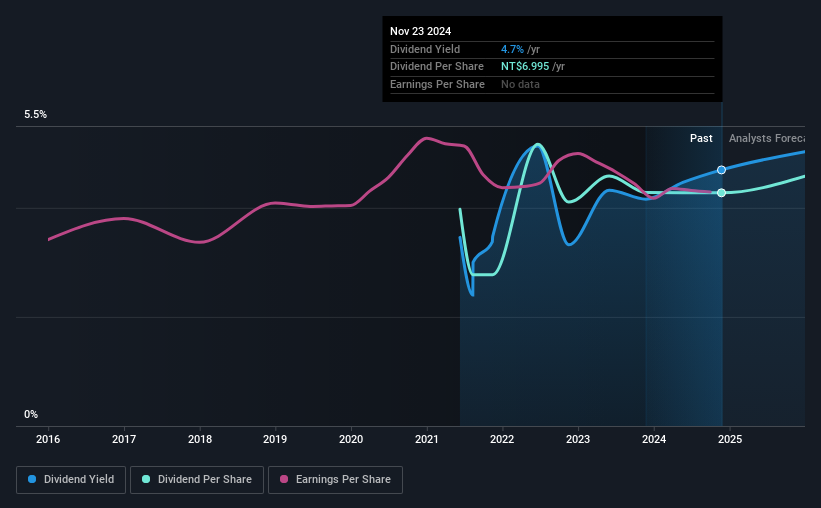The height and width of the screenshot is (508, 821).
Task: Click the teal Dividend Per Share legend dot
Action: click(x=146, y=479)
